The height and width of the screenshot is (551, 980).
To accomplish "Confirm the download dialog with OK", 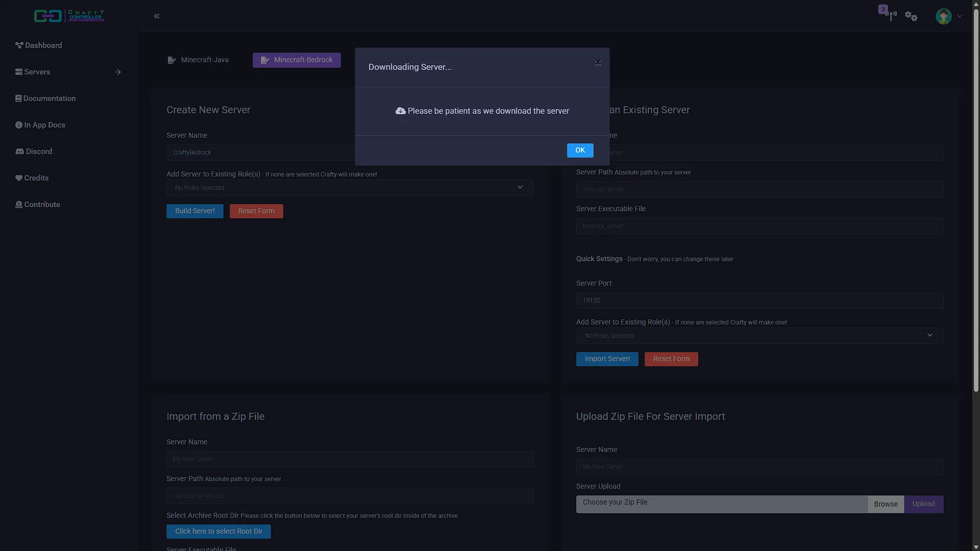I will point(580,151).
